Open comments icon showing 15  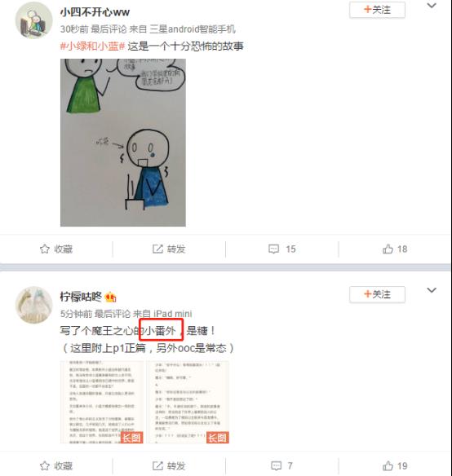point(273,249)
